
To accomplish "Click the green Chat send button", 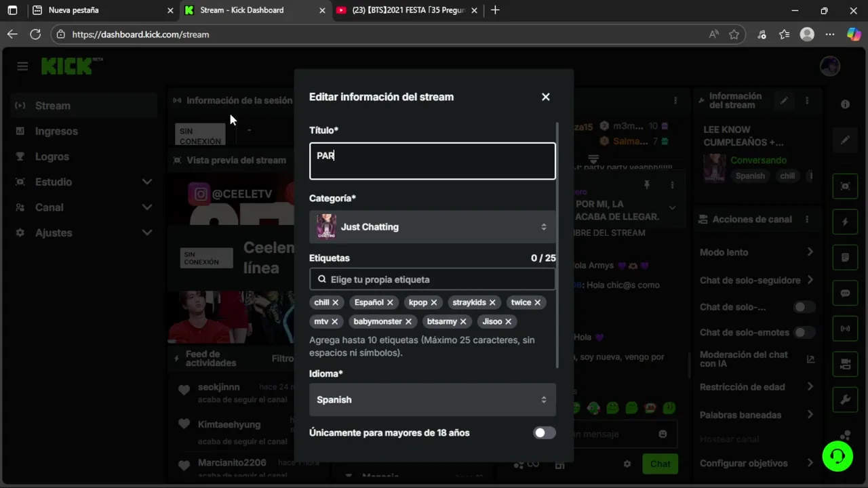I will click(x=660, y=464).
